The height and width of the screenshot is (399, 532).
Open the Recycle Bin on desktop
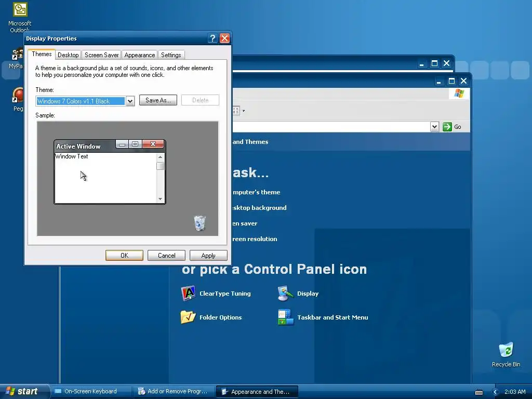pyautogui.click(x=506, y=355)
